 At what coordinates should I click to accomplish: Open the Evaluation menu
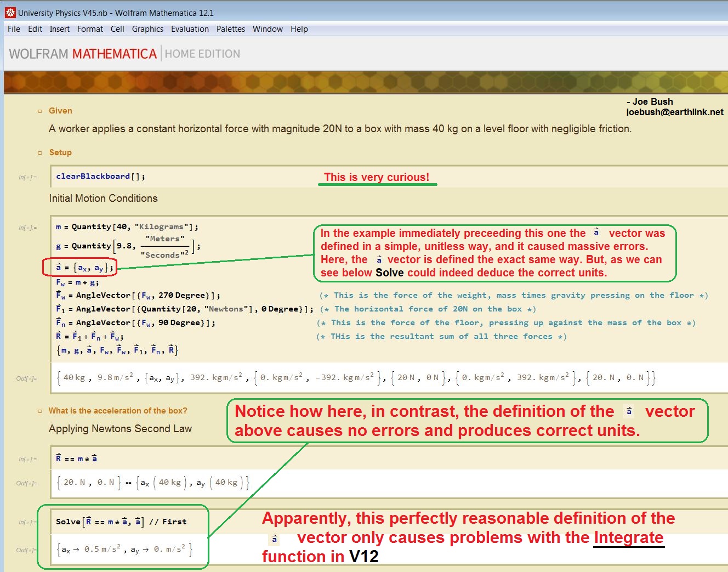tap(190, 29)
